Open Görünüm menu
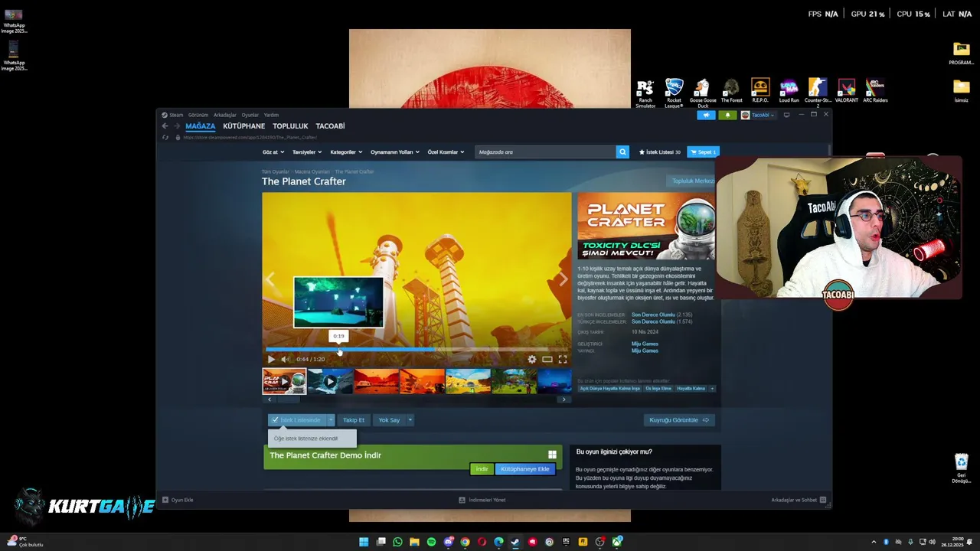Screen dimensions: 980x551 pos(198,115)
